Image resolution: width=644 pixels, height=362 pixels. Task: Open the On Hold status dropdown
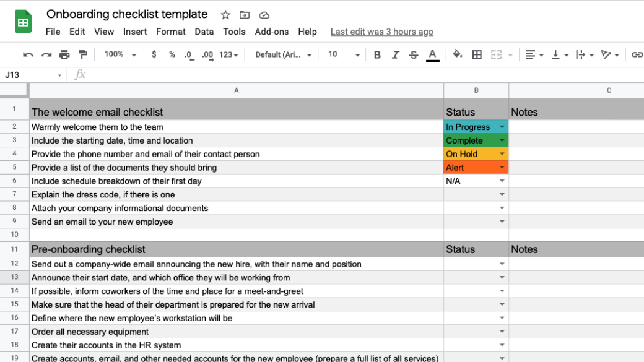[502, 154]
